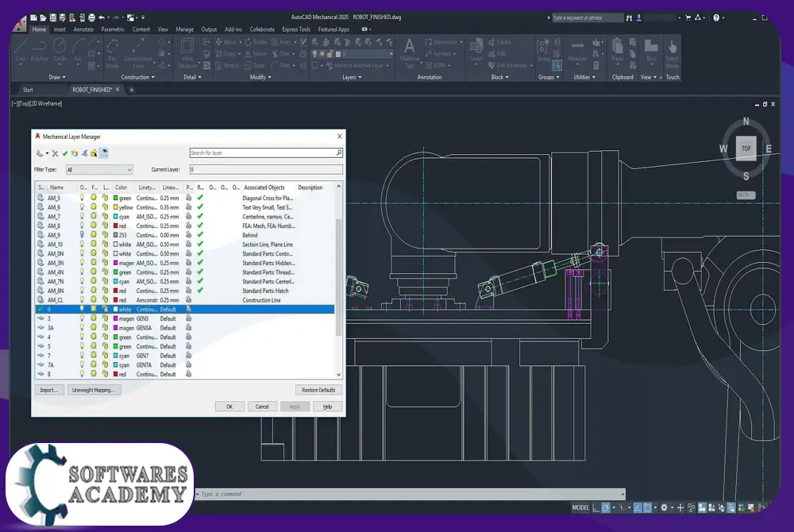794x532 pixels.
Task: Open the Multiline Text tool
Action: click(x=409, y=52)
